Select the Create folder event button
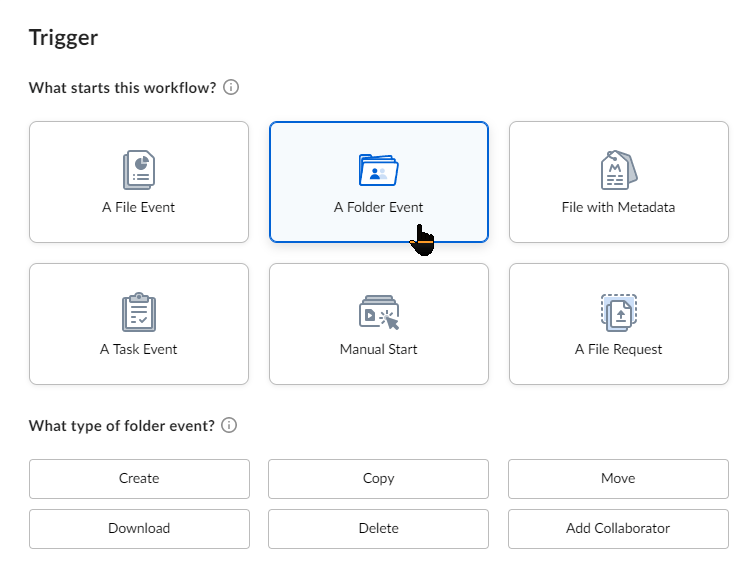The width and height of the screenshot is (752, 587). (139, 479)
